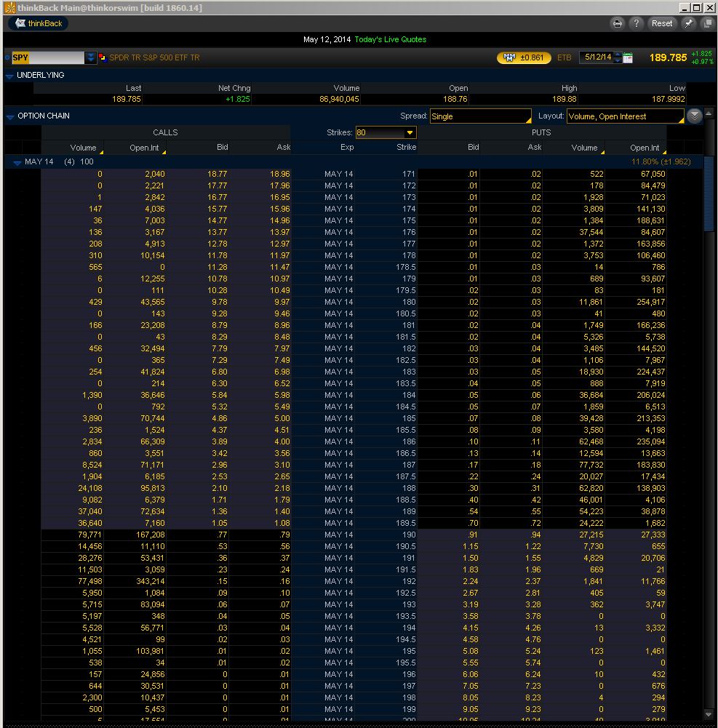This screenshot has width=718, height=728.
Task: Collapse the MAY 14 (4) 100 expiration row
Action: [x=17, y=162]
